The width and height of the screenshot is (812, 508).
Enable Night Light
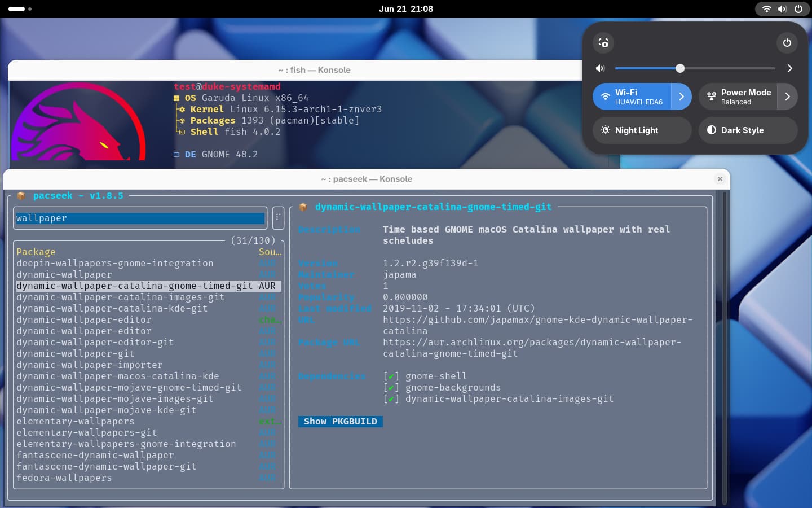tap(642, 130)
